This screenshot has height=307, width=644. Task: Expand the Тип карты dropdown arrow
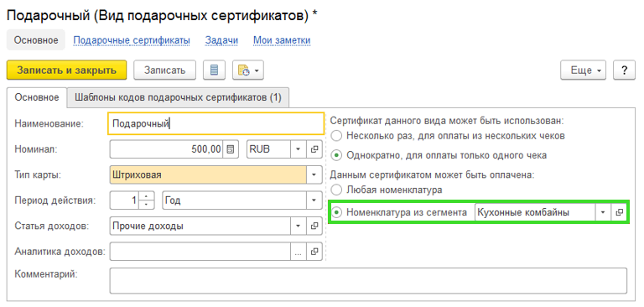(x=314, y=174)
